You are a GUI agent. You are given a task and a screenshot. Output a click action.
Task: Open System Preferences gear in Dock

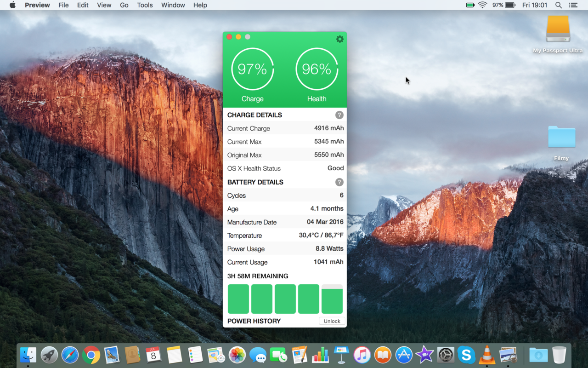[x=446, y=355]
